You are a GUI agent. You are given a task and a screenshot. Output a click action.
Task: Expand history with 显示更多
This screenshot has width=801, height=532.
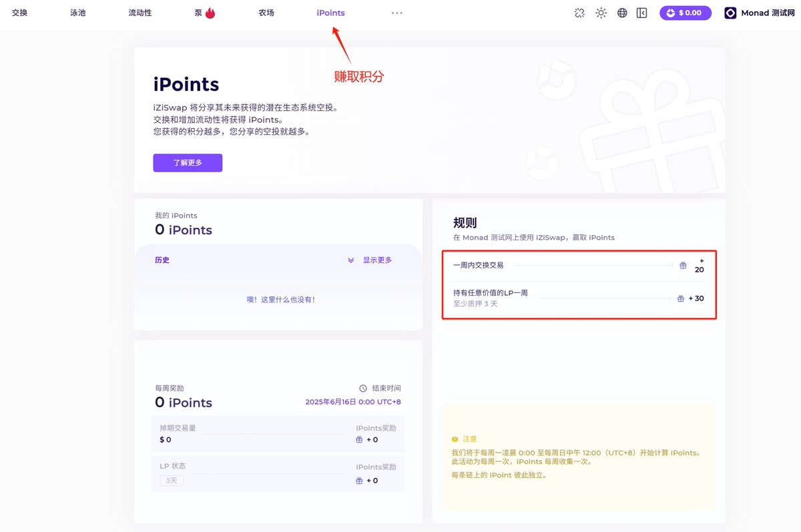coord(377,260)
